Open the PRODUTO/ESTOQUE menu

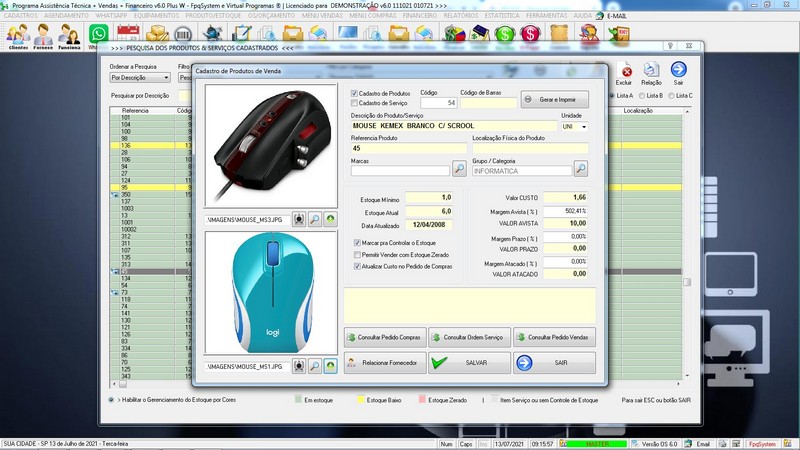(x=213, y=16)
